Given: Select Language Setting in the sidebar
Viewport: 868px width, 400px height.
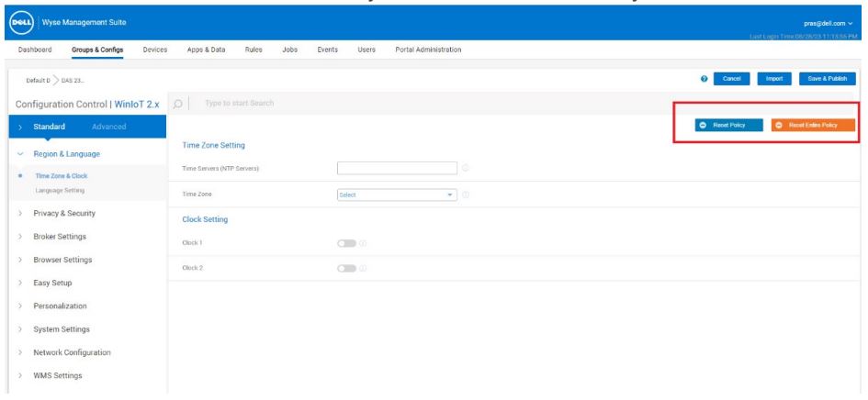Looking at the screenshot, I should [60, 191].
